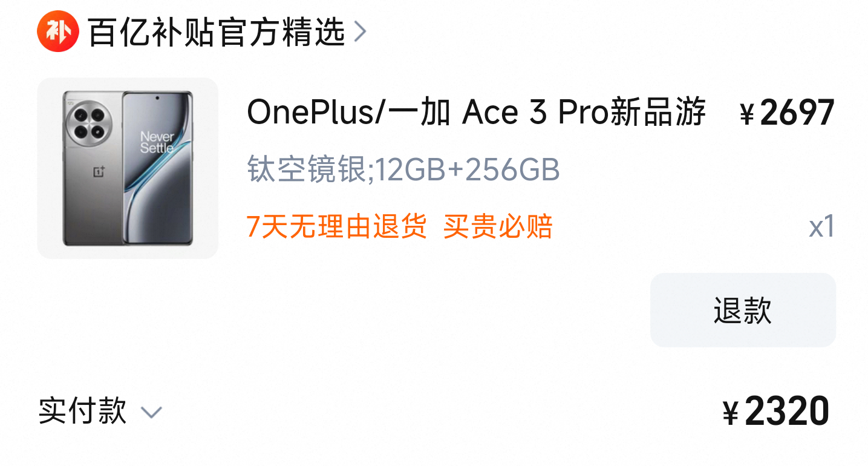Click the OnePlus logo on the phone back

98,172
